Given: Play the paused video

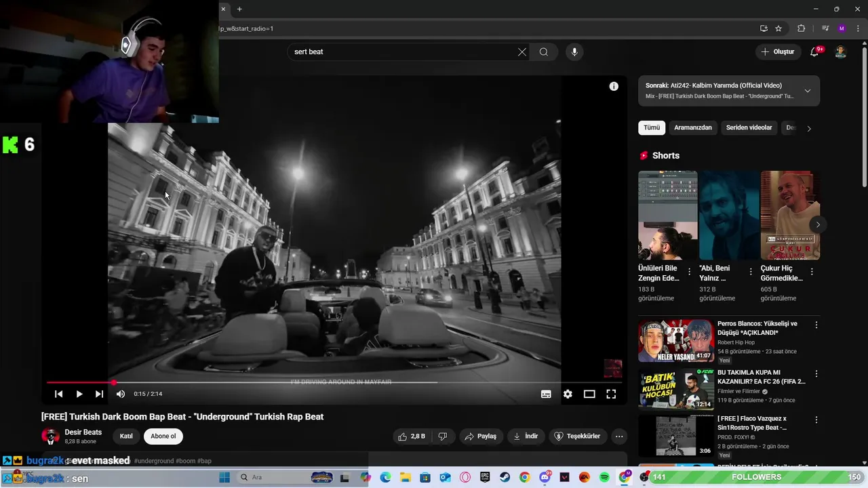Looking at the screenshot, I should pyautogui.click(x=79, y=394).
